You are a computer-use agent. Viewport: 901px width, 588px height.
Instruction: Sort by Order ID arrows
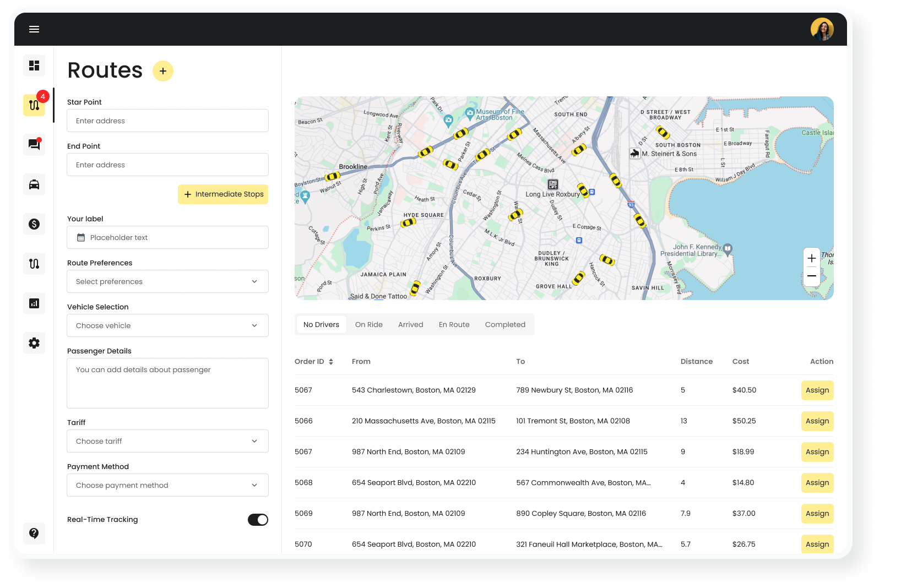(331, 362)
